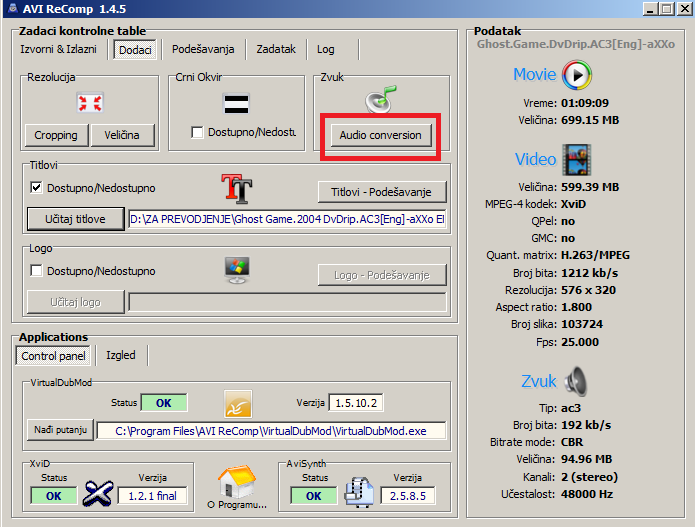Click the Cropping button
This screenshot has height=527, width=695.
click(x=56, y=135)
